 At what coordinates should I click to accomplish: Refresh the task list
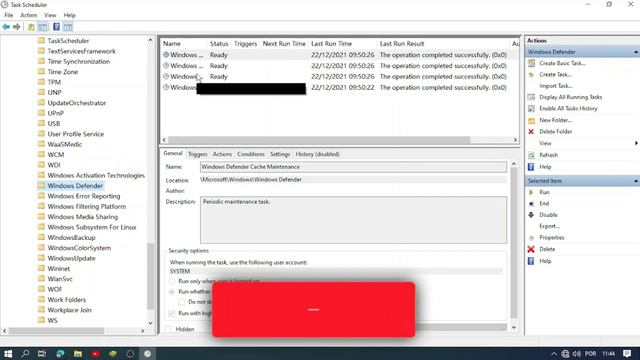click(548, 155)
